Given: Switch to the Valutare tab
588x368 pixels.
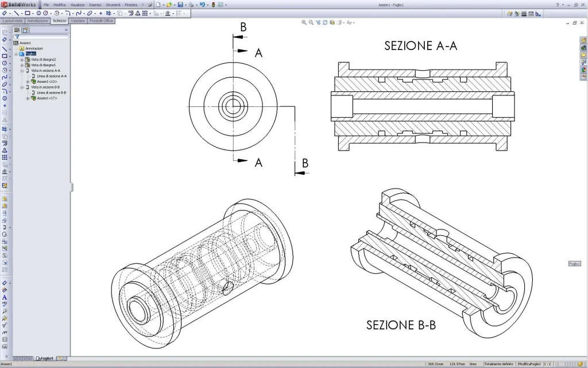Looking at the screenshot, I should pos(78,21).
